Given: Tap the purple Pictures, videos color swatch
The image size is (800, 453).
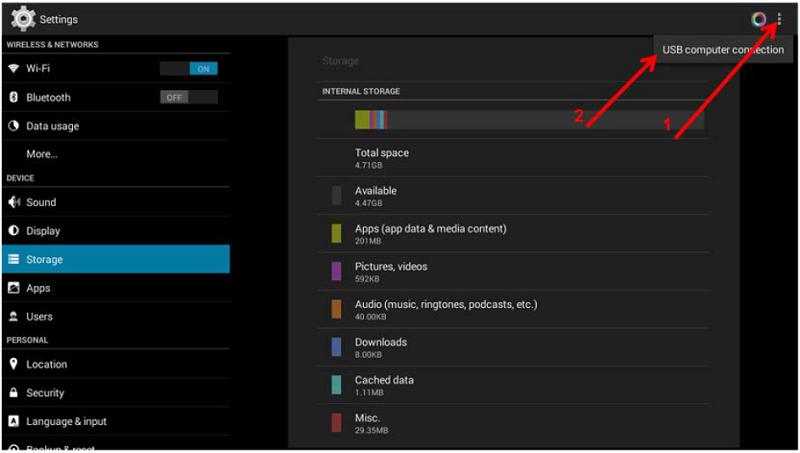Looking at the screenshot, I should pyautogui.click(x=337, y=271).
